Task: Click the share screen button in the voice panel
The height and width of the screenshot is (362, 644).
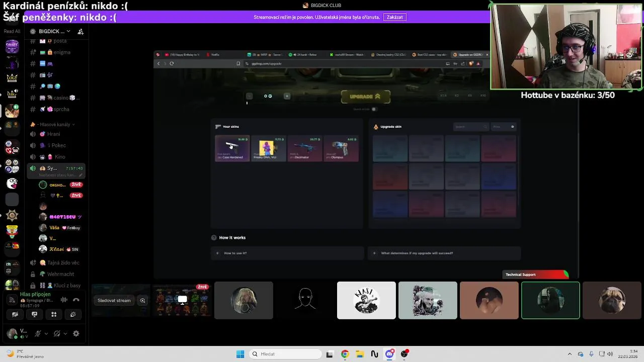Action: tap(34, 314)
